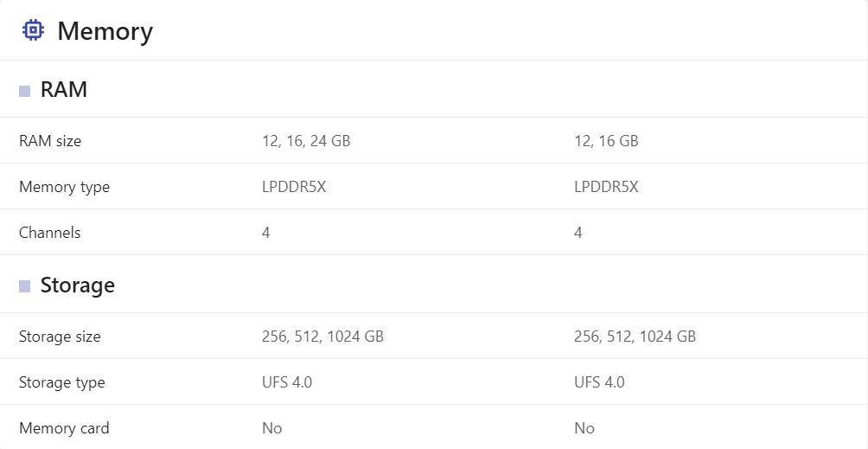Click second device's "256, 512, 1024 GB" value

[635, 337]
